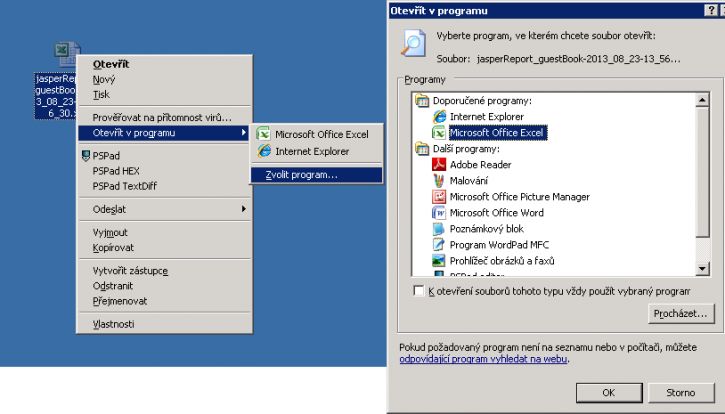Screen dimensions: 725x414
Task: Select the jasperReport Excel file desktop icon
Action: [67, 53]
